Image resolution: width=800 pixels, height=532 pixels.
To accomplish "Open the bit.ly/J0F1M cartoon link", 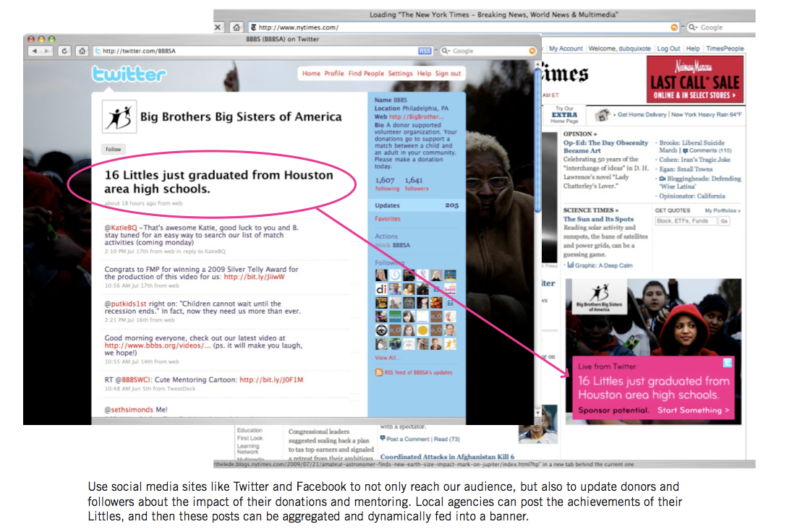I will pos(271,380).
